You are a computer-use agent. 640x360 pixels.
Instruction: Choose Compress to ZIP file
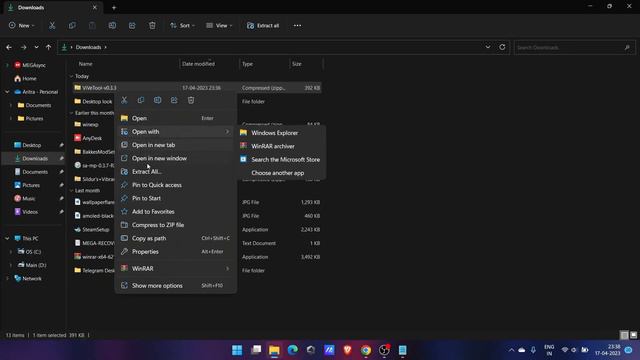pyautogui.click(x=176, y=225)
